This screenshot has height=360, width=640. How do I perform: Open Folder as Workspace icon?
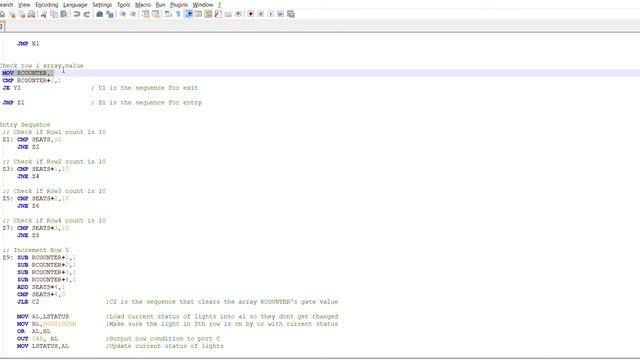(x=228, y=14)
